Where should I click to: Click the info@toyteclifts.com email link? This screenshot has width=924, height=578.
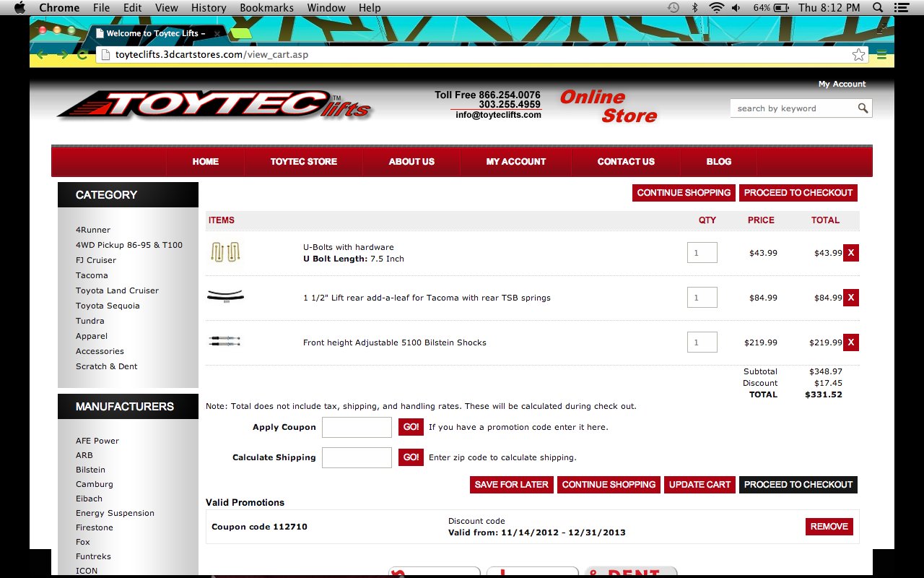coord(498,115)
